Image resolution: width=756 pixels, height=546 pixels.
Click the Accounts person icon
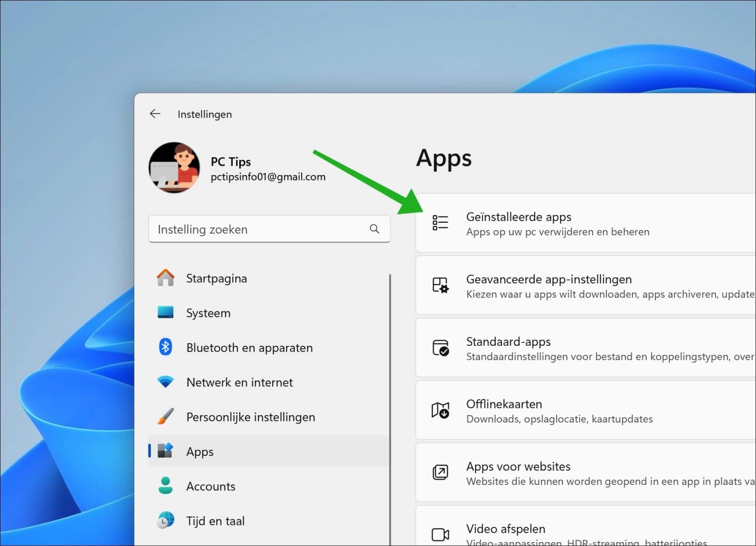(165, 485)
